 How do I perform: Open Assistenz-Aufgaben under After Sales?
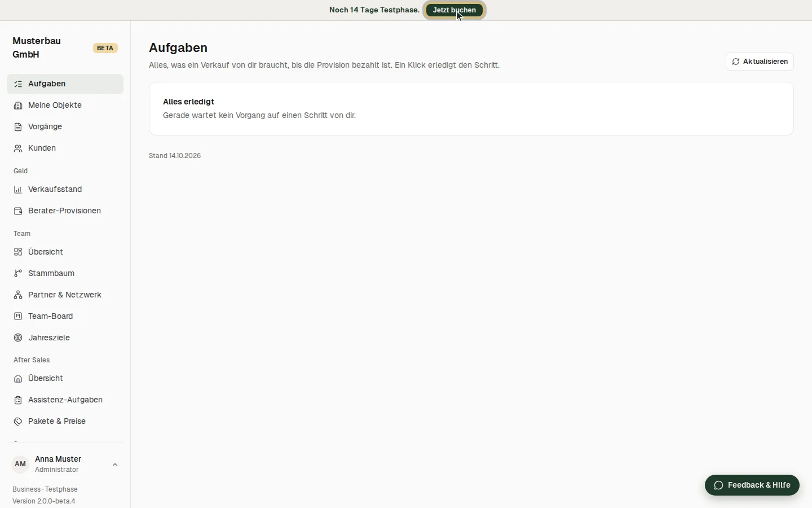(65, 400)
